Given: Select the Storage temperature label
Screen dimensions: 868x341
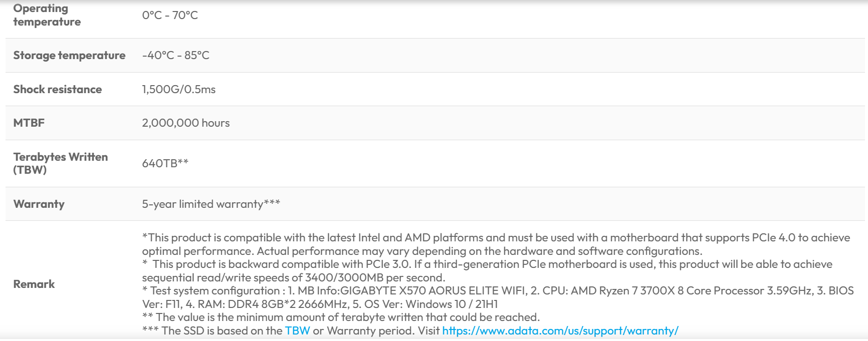Looking at the screenshot, I should point(69,56).
